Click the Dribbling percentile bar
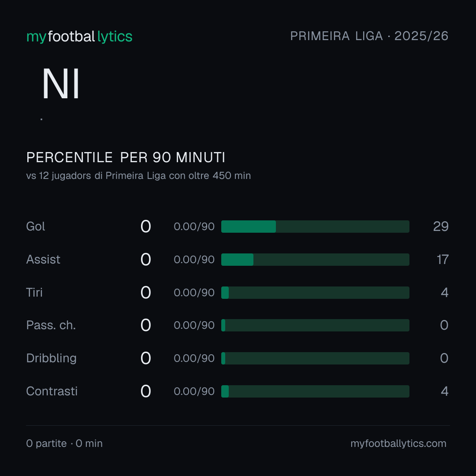Screen dimensions: 476x476 (315, 358)
